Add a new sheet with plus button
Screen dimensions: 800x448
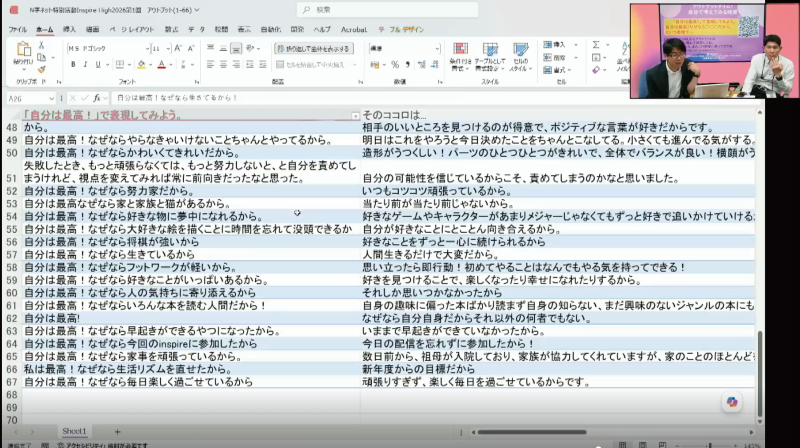tap(117, 432)
